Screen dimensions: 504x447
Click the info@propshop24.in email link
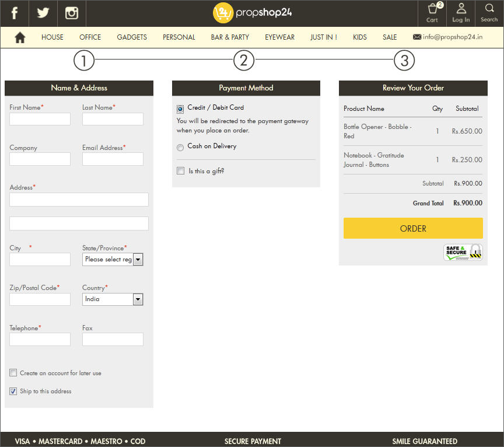point(447,37)
